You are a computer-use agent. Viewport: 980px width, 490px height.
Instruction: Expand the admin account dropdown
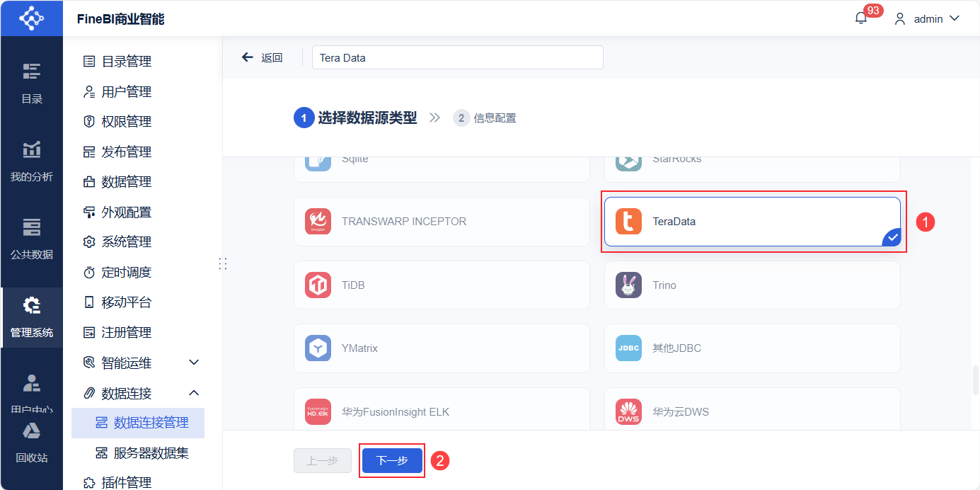click(954, 18)
